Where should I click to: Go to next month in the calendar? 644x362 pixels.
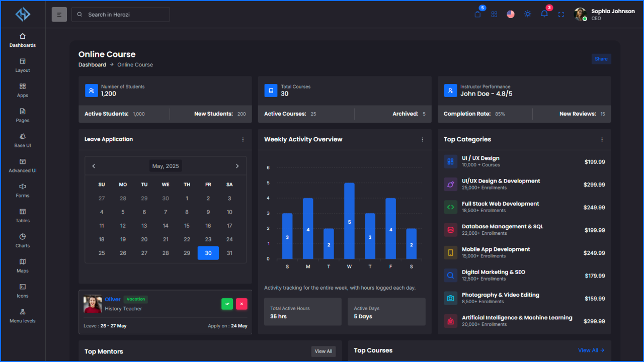coord(237,165)
